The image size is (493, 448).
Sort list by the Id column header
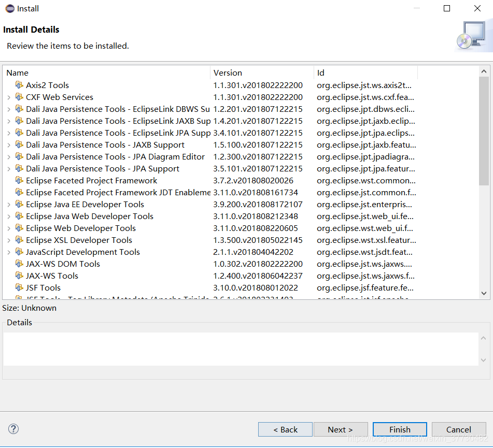tap(365, 73)
